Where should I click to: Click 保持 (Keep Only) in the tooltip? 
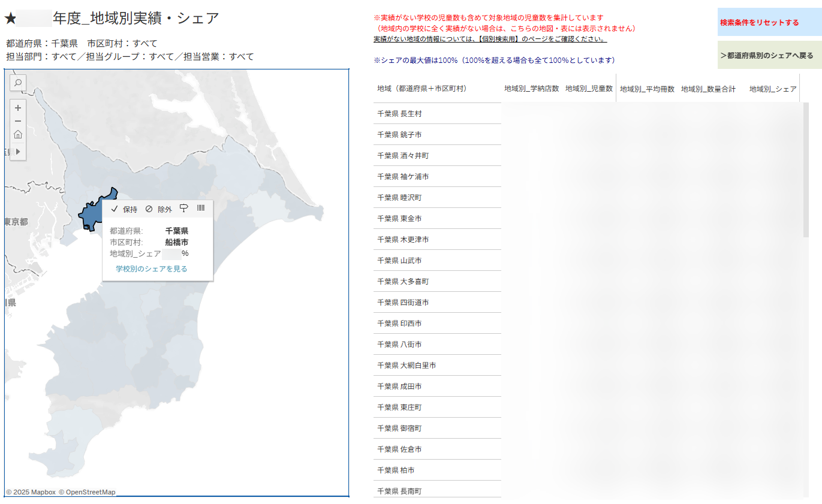125,209
